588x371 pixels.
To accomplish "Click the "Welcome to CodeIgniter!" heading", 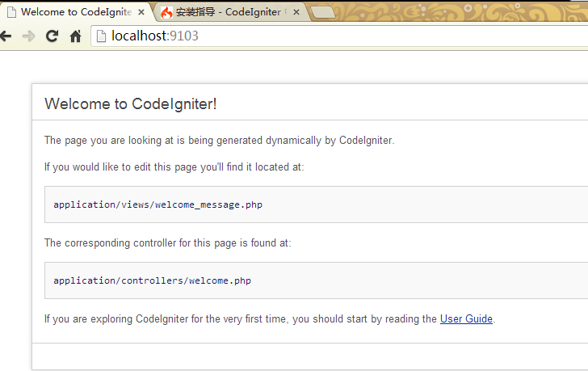I will 130,103.
